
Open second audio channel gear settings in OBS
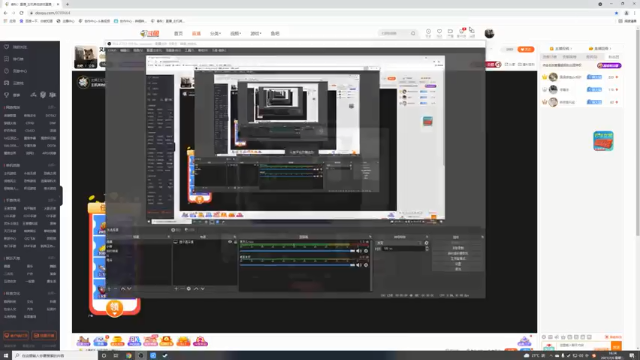click(366, 265)
